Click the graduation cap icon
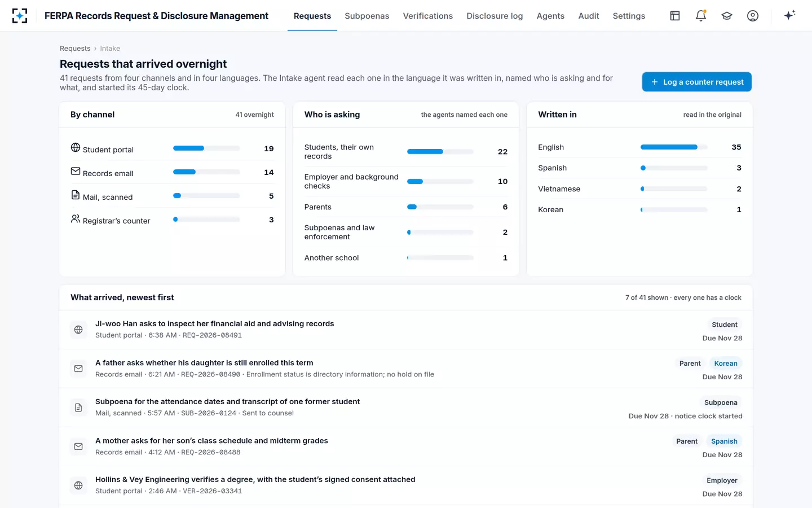 [x=727, y=16]
